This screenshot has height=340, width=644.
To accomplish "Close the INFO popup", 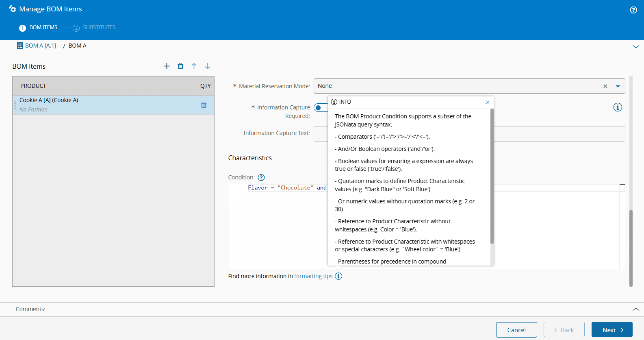I will tap(488, 102).
